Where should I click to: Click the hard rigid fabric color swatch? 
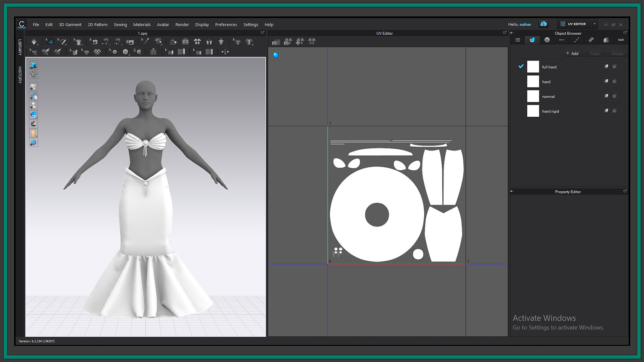pyautogui.click(x=533, y=111)
